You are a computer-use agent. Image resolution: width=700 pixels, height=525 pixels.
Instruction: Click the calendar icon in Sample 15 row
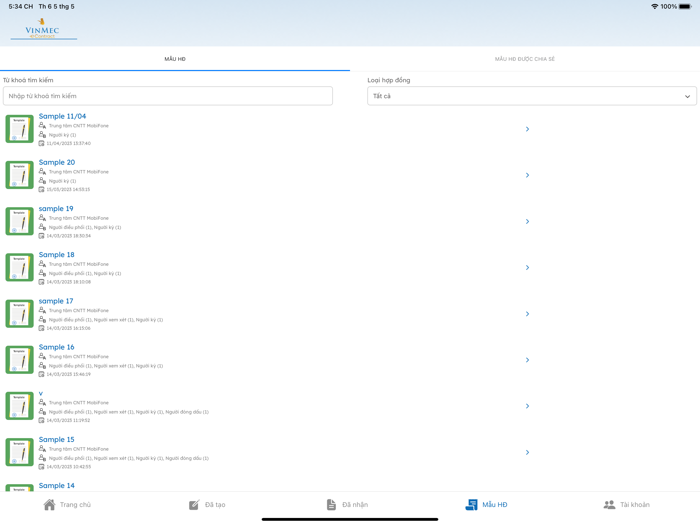pyautogui.click(x=42, y=467)
